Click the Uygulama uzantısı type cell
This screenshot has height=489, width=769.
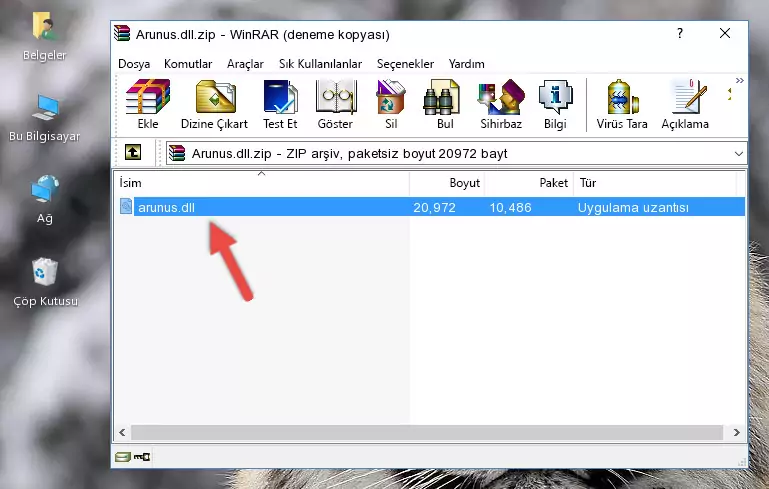point(633,207)
